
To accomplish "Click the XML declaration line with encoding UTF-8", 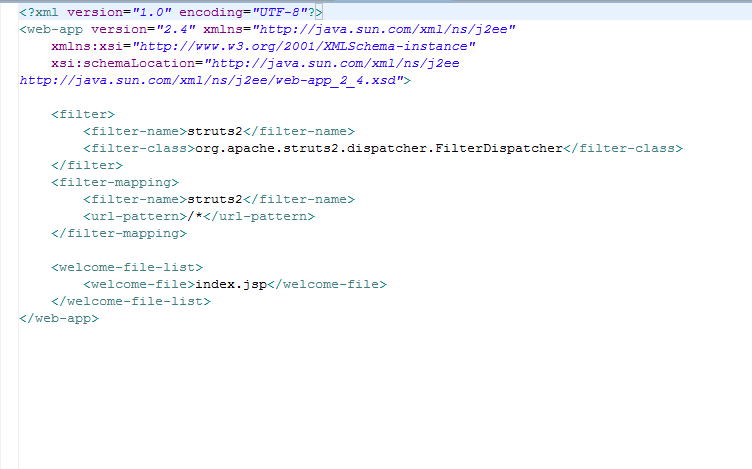I will [x=171, y=12].
